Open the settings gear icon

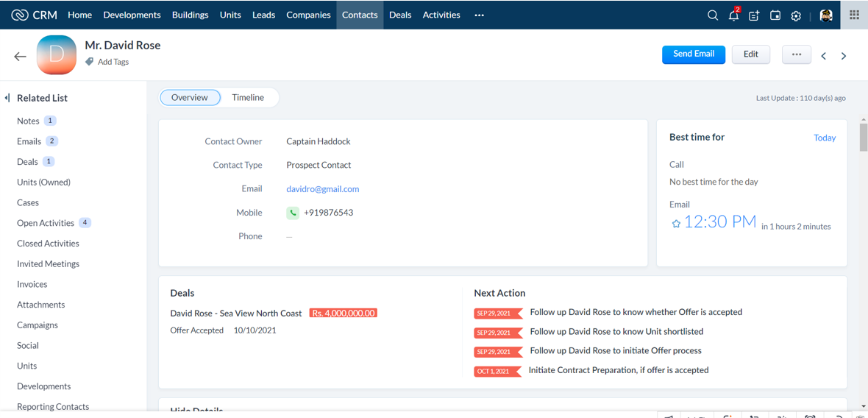pos(796,15)
